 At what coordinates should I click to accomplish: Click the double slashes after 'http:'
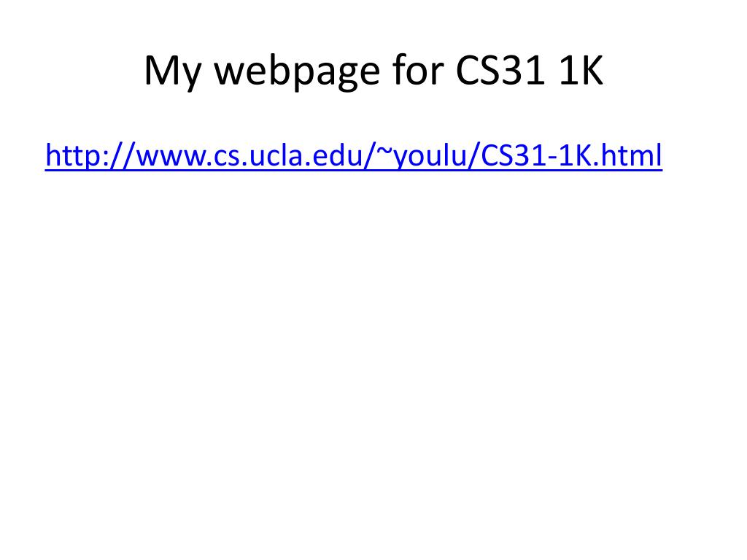pos(123,156)
